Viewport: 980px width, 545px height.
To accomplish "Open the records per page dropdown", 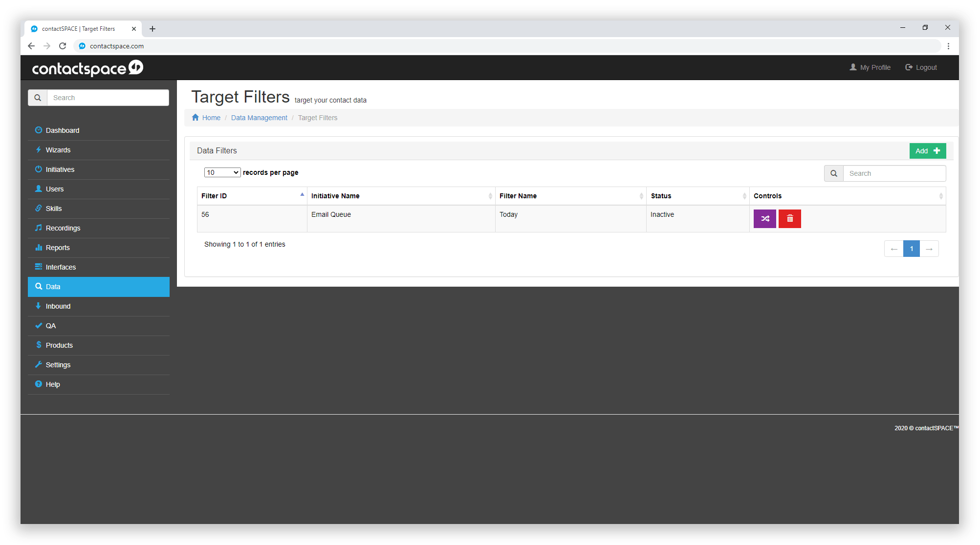I will point(222,172).
